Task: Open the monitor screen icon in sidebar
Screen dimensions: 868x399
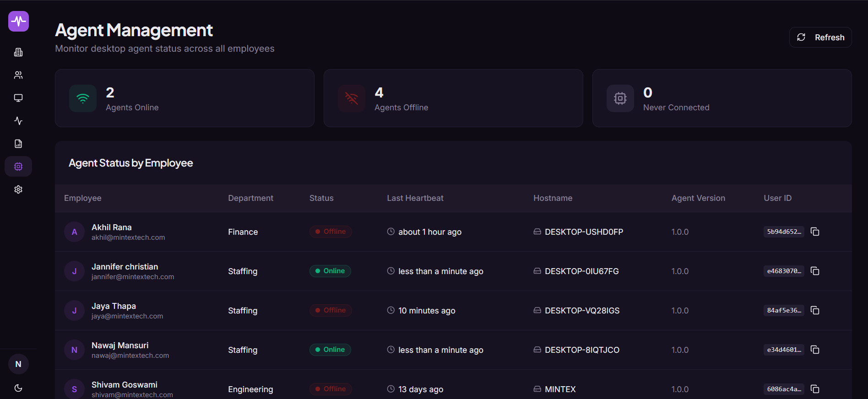Action: click(18, 98)
